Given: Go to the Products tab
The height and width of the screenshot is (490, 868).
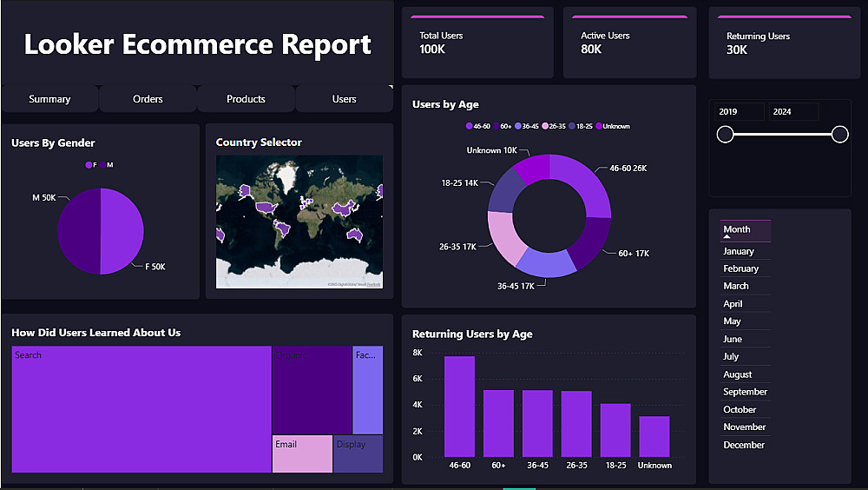Looking at the screenshot, I should tap(246, 99).
